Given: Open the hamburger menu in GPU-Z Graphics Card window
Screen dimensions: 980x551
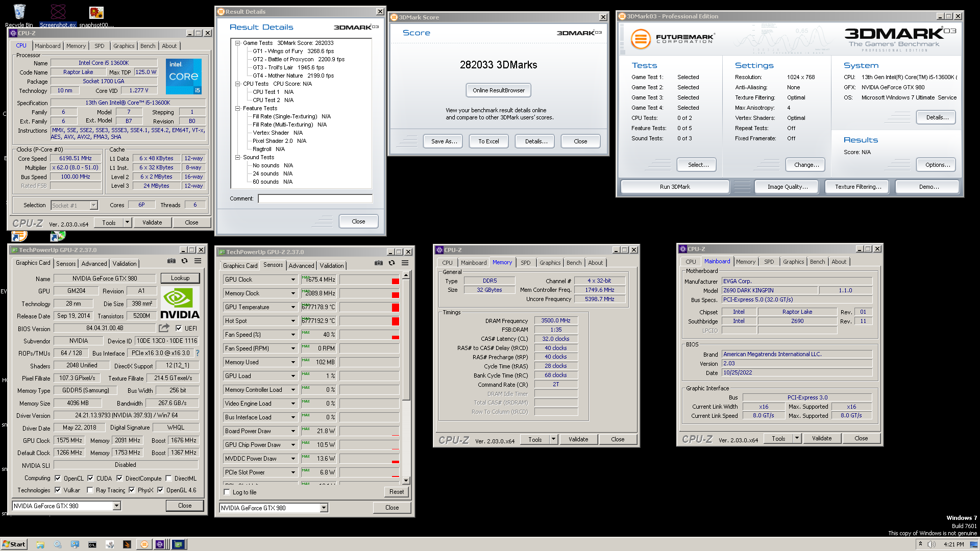Looking at the screenshot, I should coord(198,261).
